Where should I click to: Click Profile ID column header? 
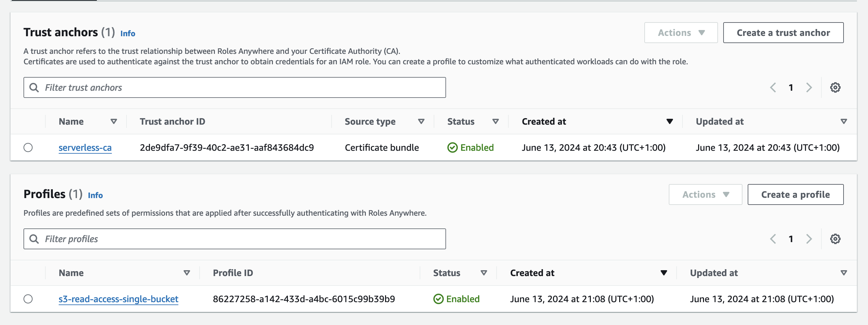pyautogui.click(x=233, y=273)
